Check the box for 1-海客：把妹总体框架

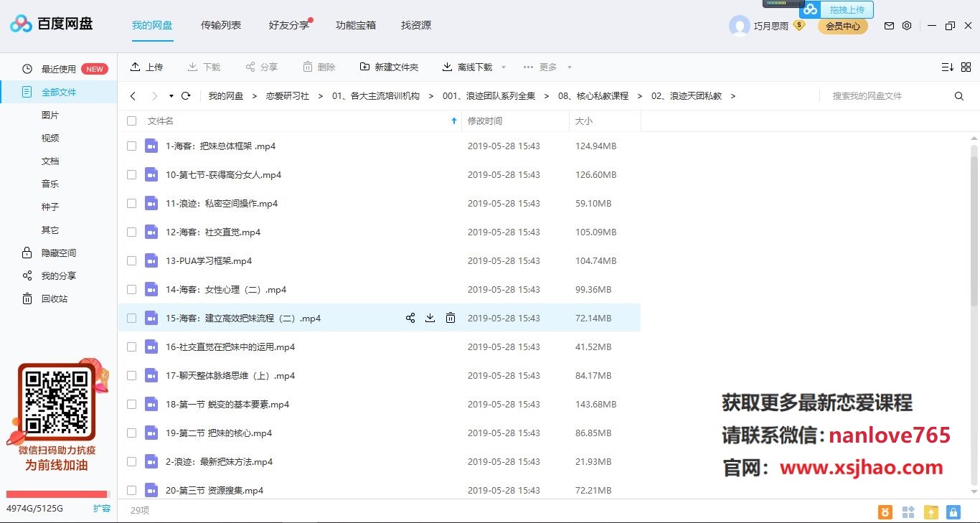point(131,146)
